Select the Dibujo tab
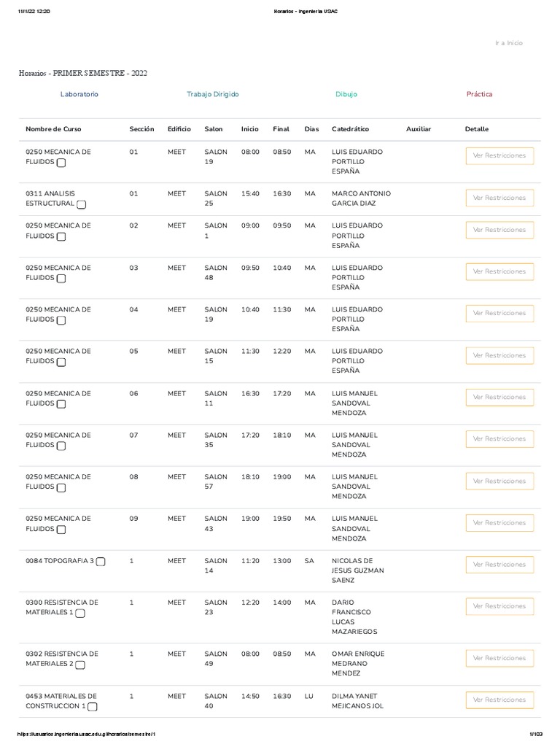 346,94
